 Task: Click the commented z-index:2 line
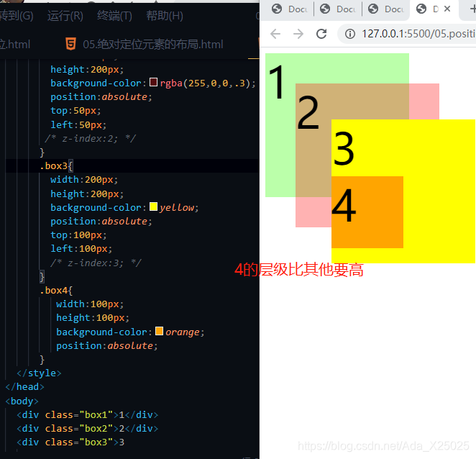coord(90,139)
